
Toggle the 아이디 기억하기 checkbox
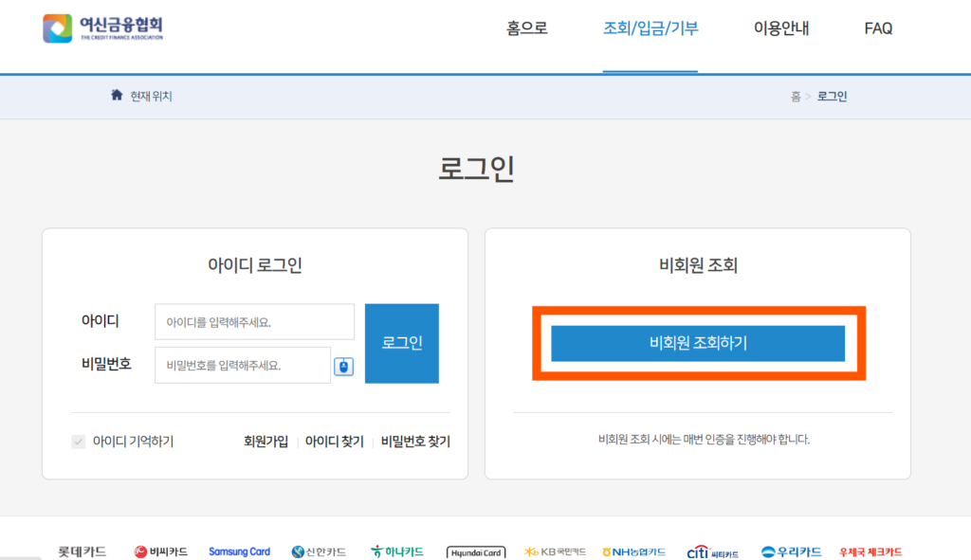click(79, 442)
